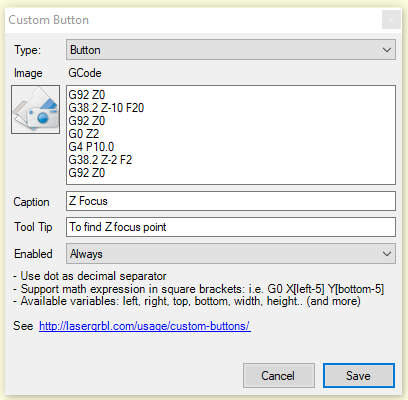Image resolution: width=408 pixels, height=400 pixels.
Task: Click the Custom Button title bar text
Action: (49, 20)
